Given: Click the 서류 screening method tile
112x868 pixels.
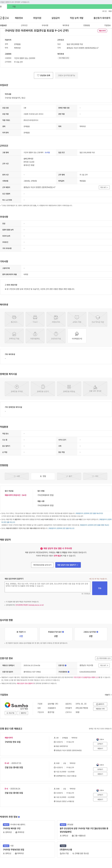Looking at the screenshot, I should [x=17, y=476].
